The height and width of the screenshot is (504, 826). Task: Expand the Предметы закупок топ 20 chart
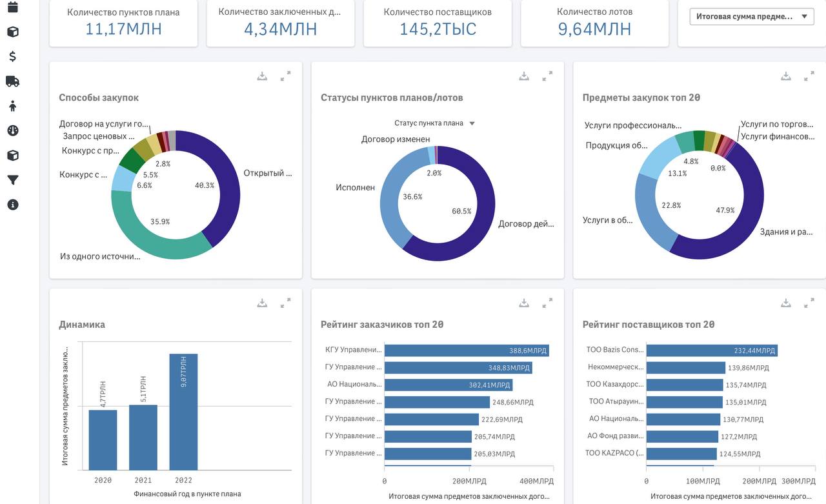tap(809, 76)
